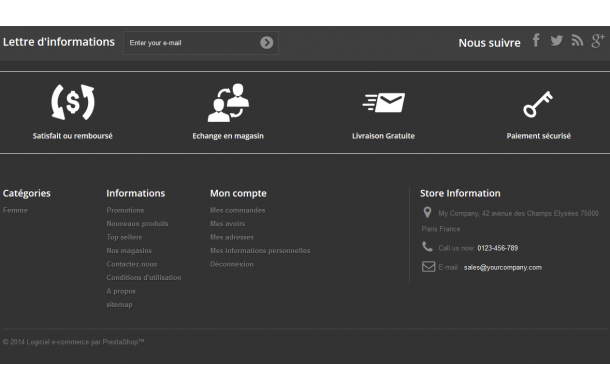Click the secure payment key icon
The image size is (610, 390).
(x=538, y=104)
